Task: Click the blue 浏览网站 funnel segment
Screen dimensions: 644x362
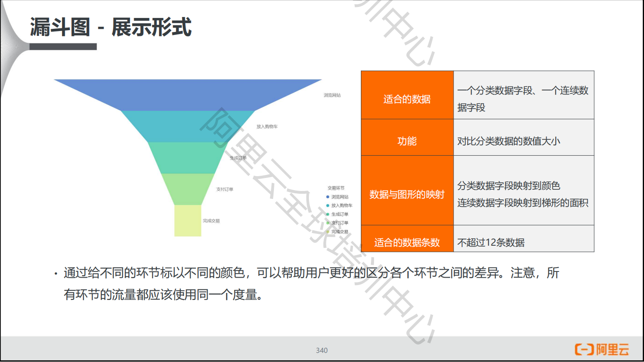Action: [x=188, y=95]
